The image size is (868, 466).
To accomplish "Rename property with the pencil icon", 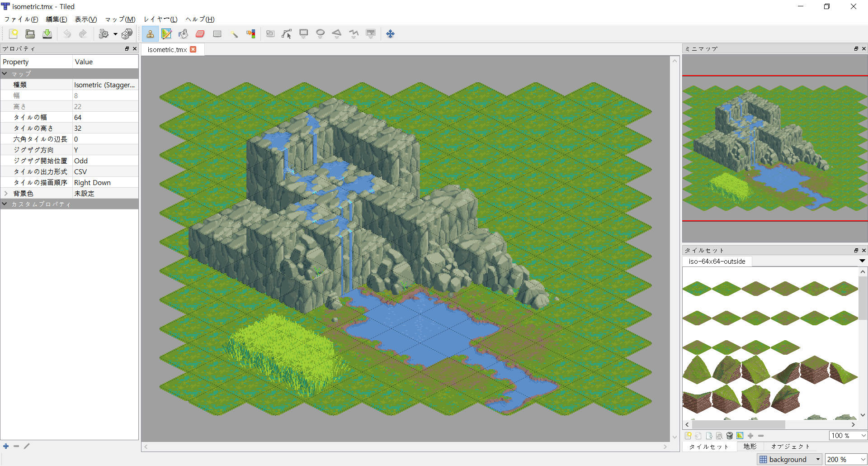I will (x=27, y=446).
